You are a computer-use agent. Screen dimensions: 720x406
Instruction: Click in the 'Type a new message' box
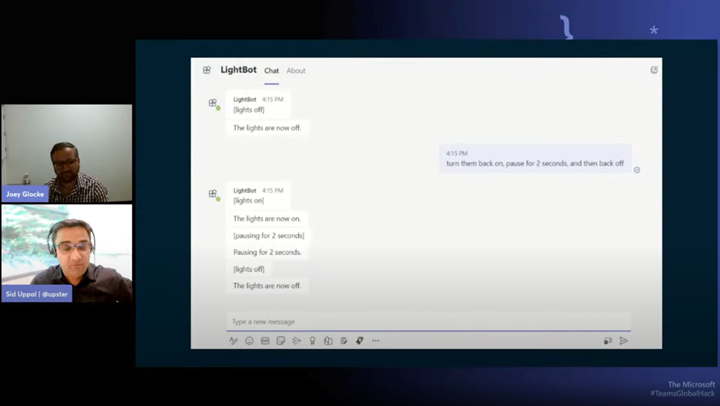[x=428, y=321]
